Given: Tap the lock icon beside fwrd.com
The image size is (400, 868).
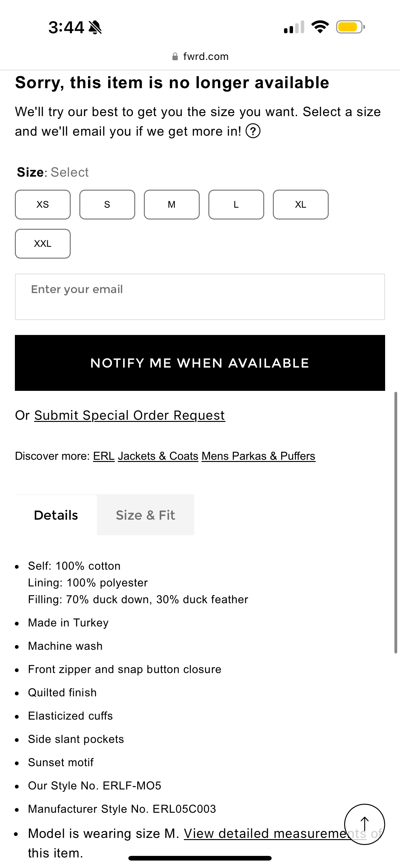Looking at the screenshot, I should (175, 57).
